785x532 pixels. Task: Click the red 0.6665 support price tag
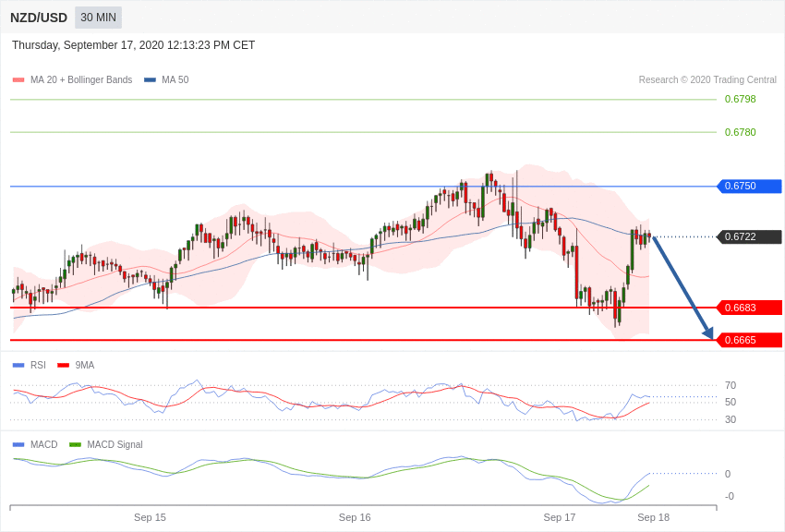point(750,340)
